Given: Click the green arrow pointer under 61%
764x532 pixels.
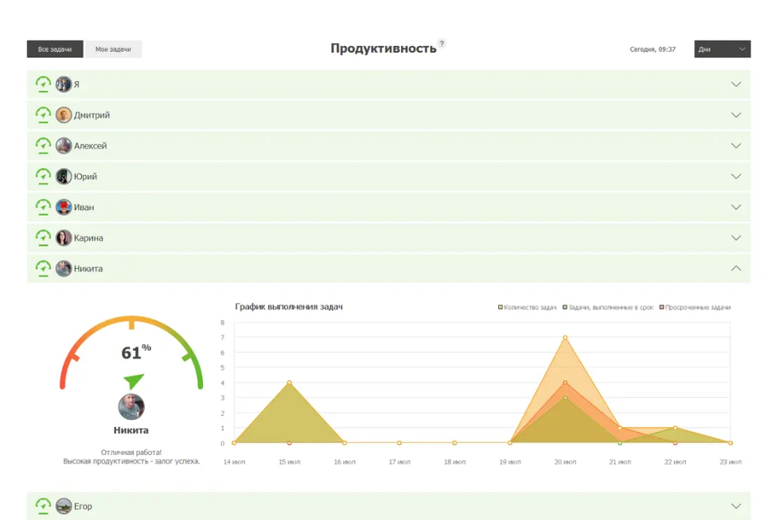Looking at the screenshot, I should coord(134,380).
